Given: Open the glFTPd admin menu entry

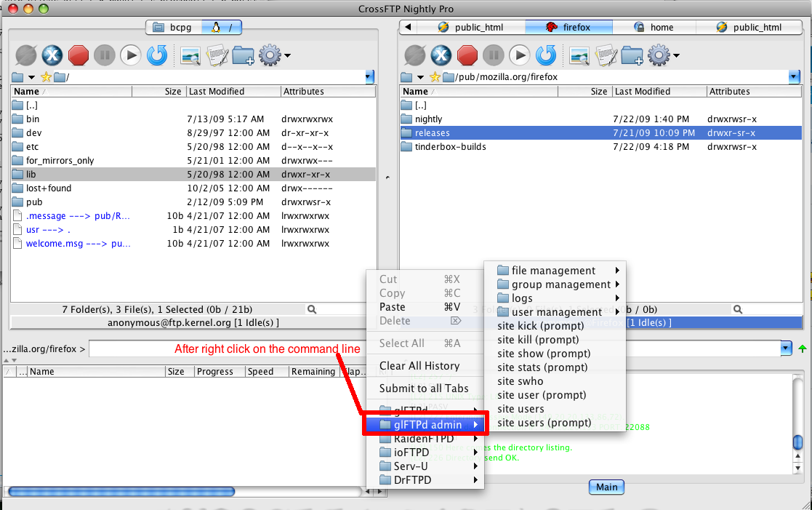Looking at the screenshot, I should 425,425.
